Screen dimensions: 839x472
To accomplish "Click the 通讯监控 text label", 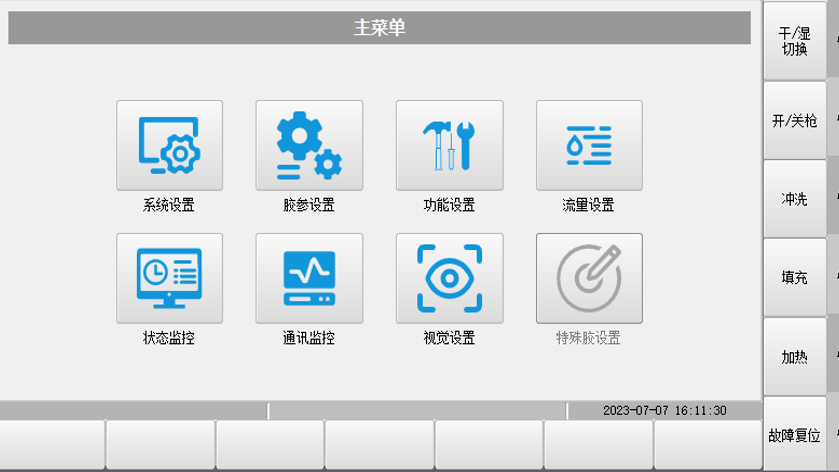I will [x=309, y=338].
